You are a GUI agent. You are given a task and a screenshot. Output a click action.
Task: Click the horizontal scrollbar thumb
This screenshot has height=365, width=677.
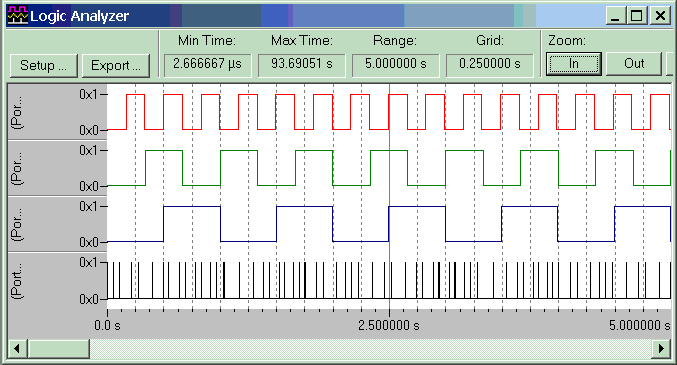(x=59, y=348)
